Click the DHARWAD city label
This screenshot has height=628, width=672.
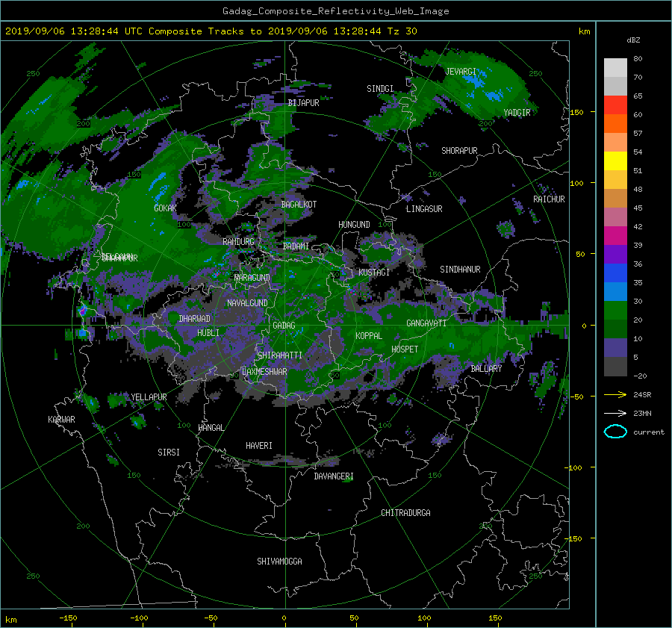195,319
